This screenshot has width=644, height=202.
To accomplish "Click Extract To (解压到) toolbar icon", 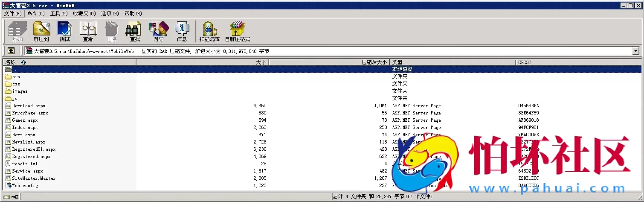I will 41,31.
